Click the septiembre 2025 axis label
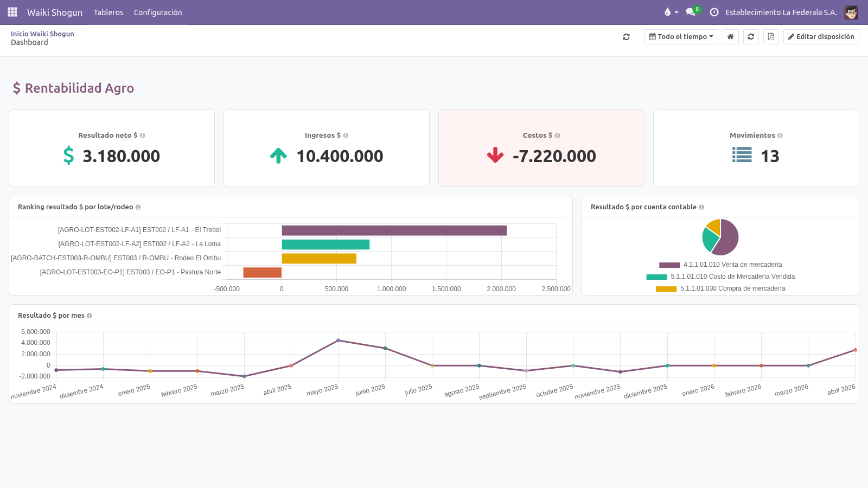This screenshot has height=488, width=868. point(503,392)
